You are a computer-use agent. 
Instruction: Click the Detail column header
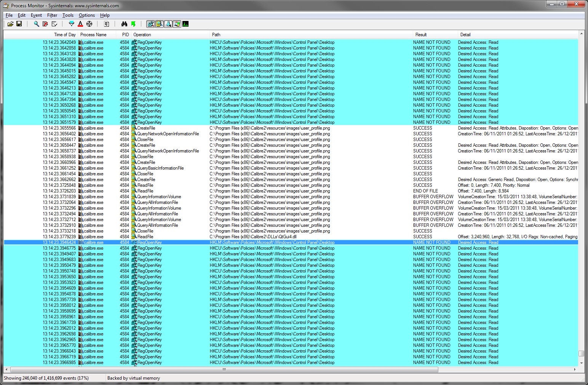click(518, 35)
